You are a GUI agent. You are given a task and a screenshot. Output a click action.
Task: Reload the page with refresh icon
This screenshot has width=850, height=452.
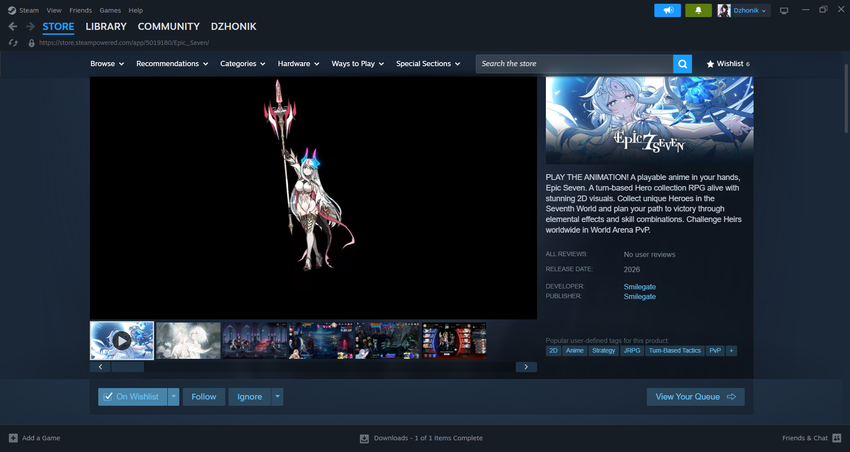pyautogui.click(x=13, y=43)
